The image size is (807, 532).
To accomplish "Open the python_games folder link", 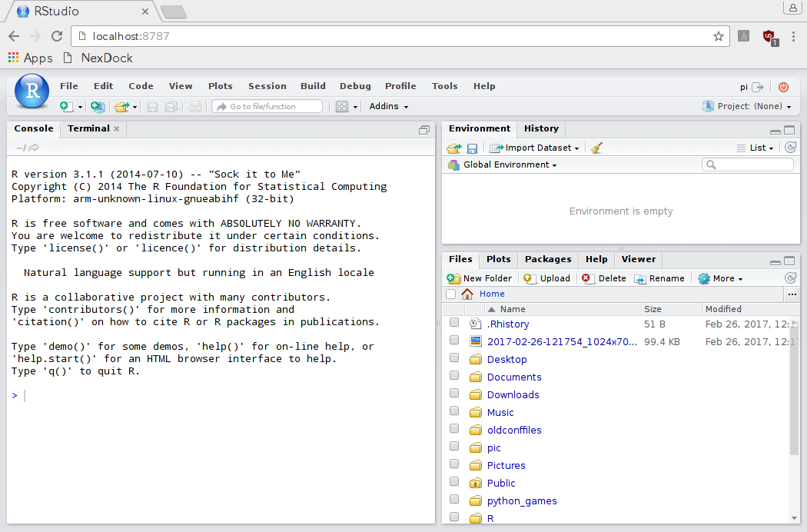I will [x=522, y=500].
